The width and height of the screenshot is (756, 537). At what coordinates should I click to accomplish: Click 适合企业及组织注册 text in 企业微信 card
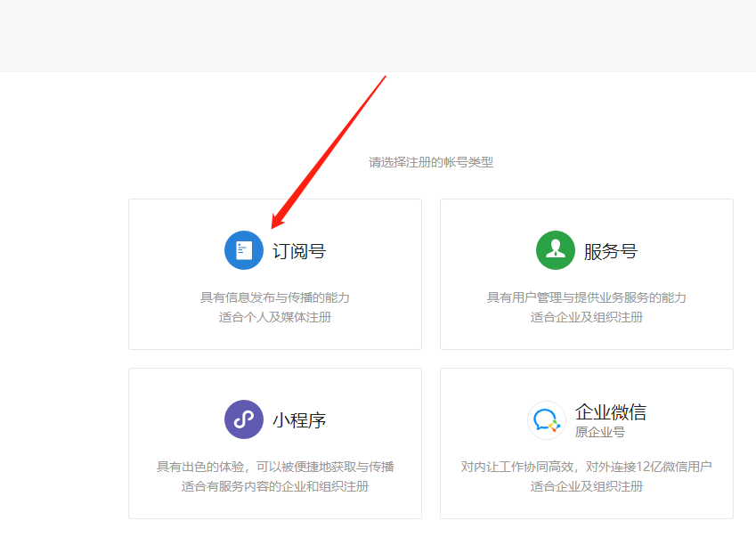pyautogui.click(x=586, y=486)
